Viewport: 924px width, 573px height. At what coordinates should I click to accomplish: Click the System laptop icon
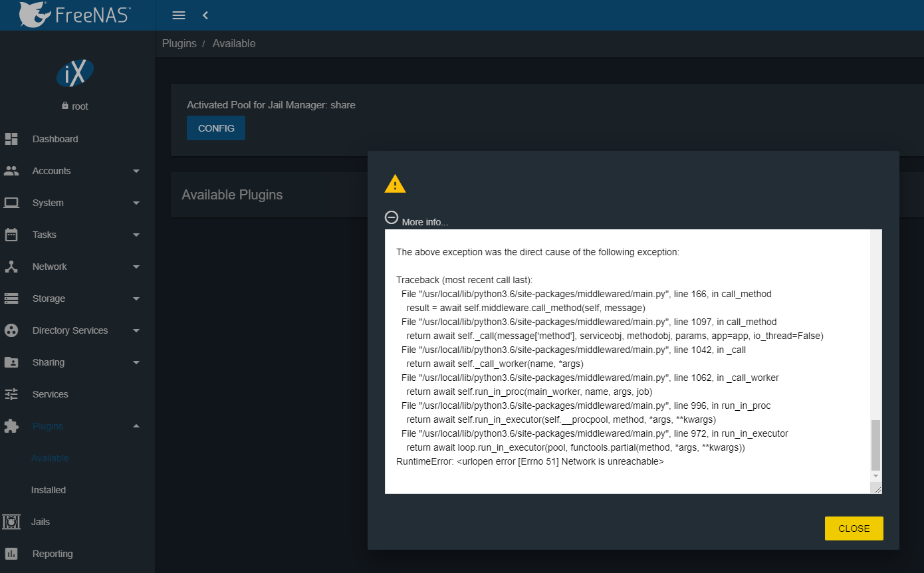pyautogui.click(x=11, y=203)
